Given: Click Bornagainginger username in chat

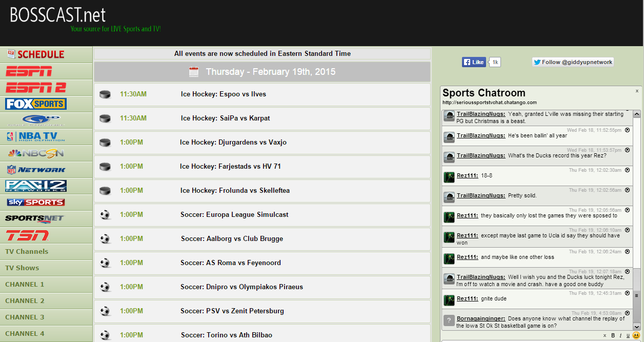Looking at the screenshot, I should click(481, 319).
